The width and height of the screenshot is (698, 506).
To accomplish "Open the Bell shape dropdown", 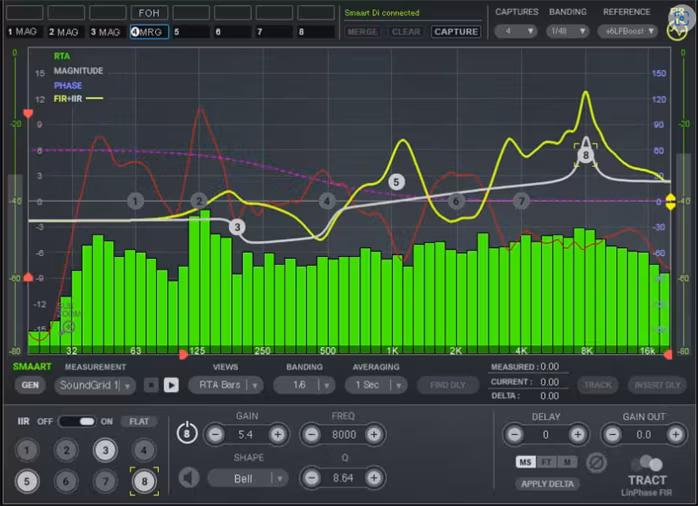I will (247, 478).
